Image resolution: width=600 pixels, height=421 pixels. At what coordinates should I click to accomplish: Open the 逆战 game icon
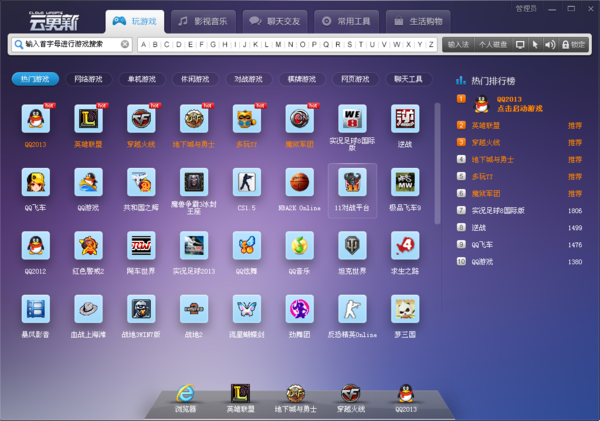(x=405, y=119)
